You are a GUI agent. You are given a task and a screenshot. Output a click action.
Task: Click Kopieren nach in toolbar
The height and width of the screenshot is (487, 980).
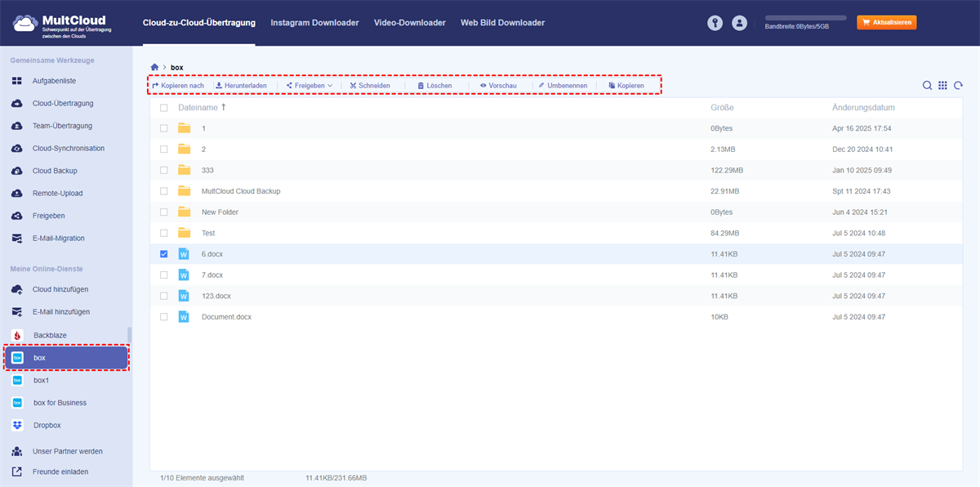click(x=178, y=86)
